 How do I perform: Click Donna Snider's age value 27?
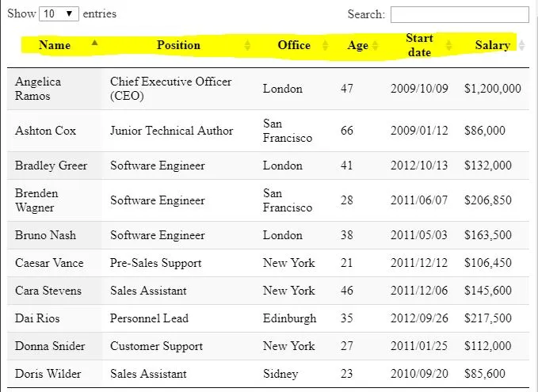(347, 346)
